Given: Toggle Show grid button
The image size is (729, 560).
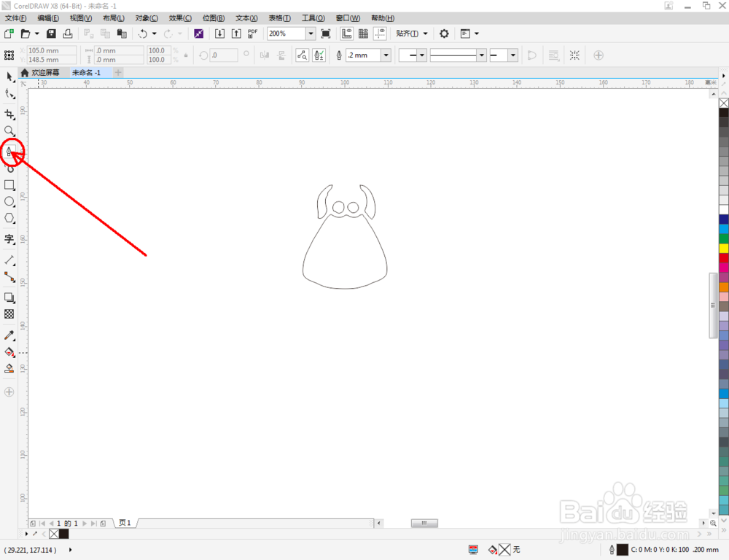Looking at the screenshot, I should 364,34.
